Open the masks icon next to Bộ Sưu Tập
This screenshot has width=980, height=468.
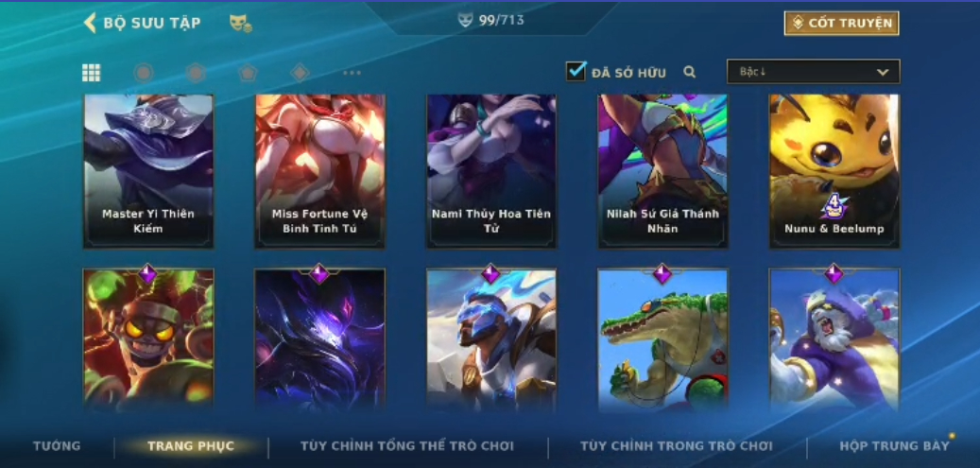tap(240, 24)
